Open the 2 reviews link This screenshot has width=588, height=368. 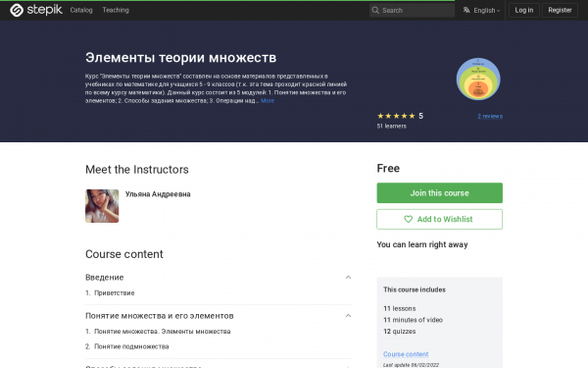point(490,117)
